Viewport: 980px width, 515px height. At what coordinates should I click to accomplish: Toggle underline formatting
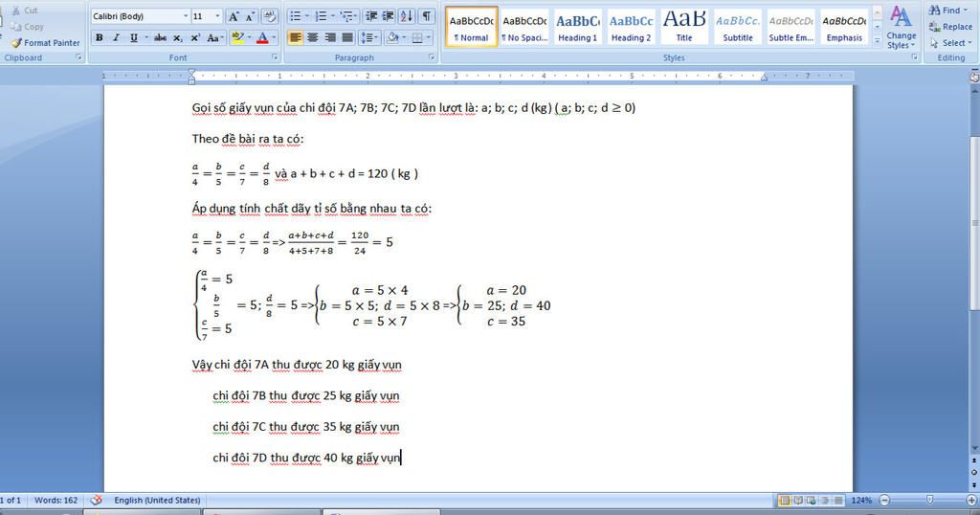(133, 38)
